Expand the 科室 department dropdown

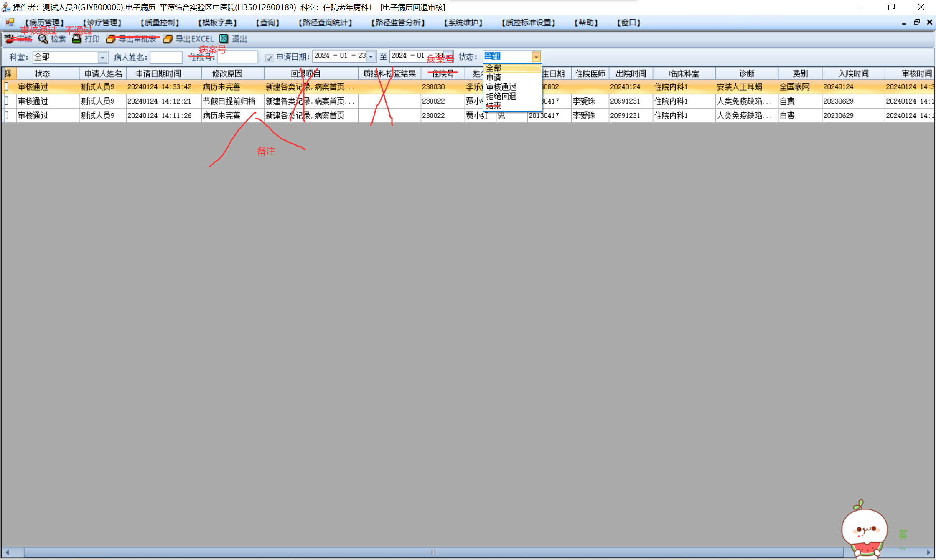tap(102, 57)
